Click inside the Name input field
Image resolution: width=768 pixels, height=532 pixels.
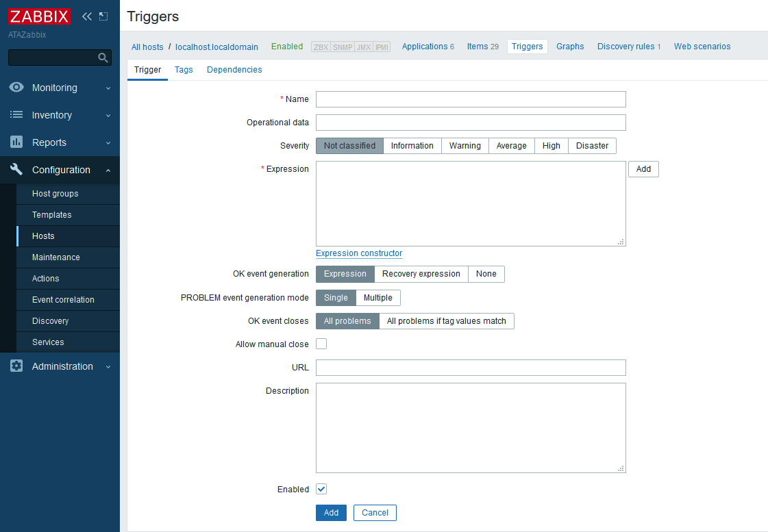470,99
